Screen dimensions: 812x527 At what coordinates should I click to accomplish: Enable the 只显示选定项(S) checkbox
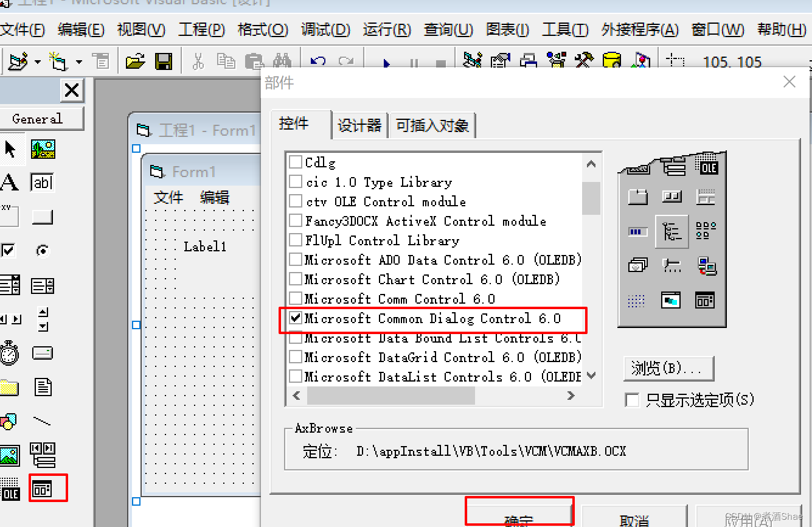[x=633, y=400]
